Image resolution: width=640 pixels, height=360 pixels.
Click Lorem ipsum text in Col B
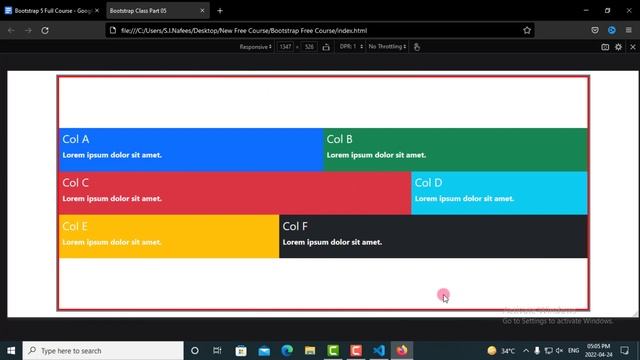(376, 155)
